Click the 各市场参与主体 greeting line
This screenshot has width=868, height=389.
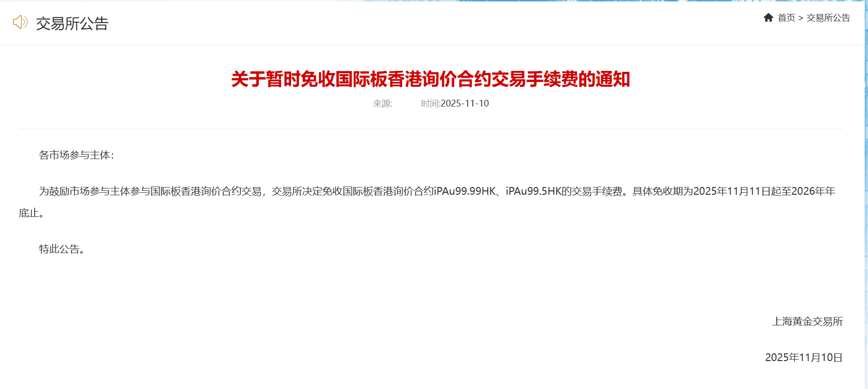[77, 155]
